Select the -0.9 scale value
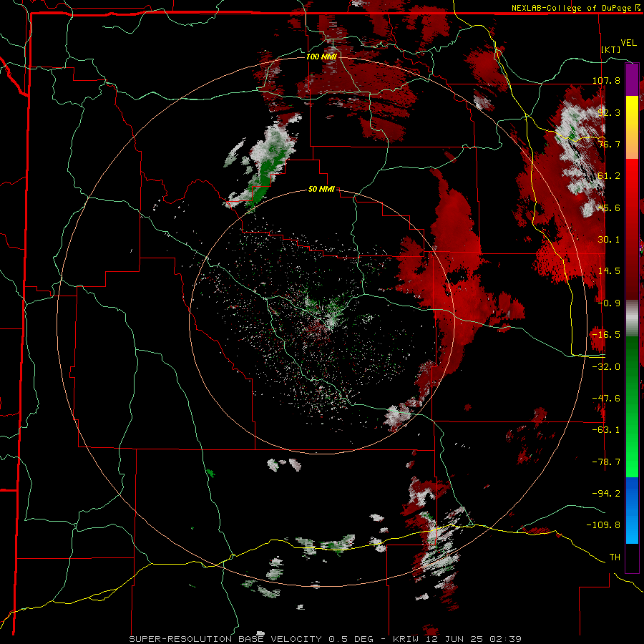Screen dimensions: 644x644 609,303
